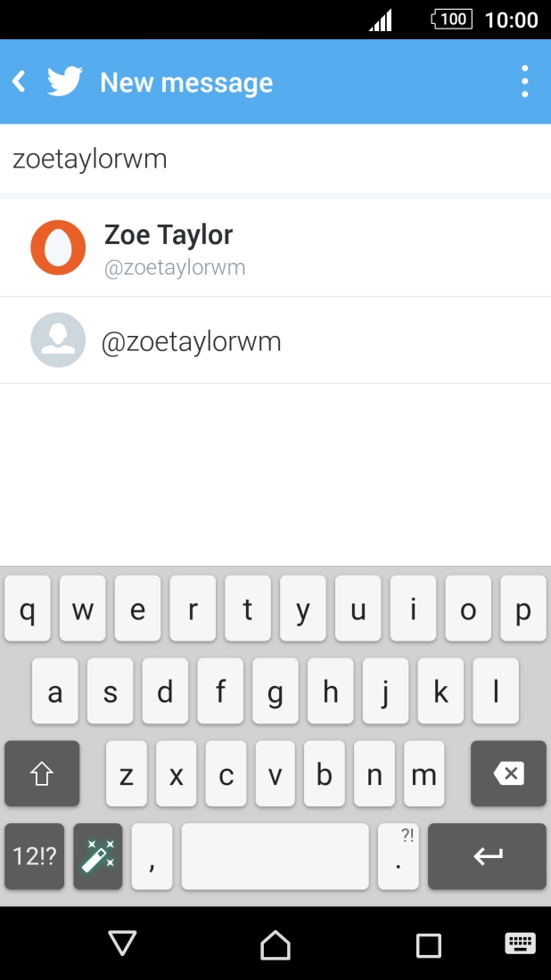Tap the Twitter bird icon
This screenshot has width=551, height=980.
click(65, 80)
